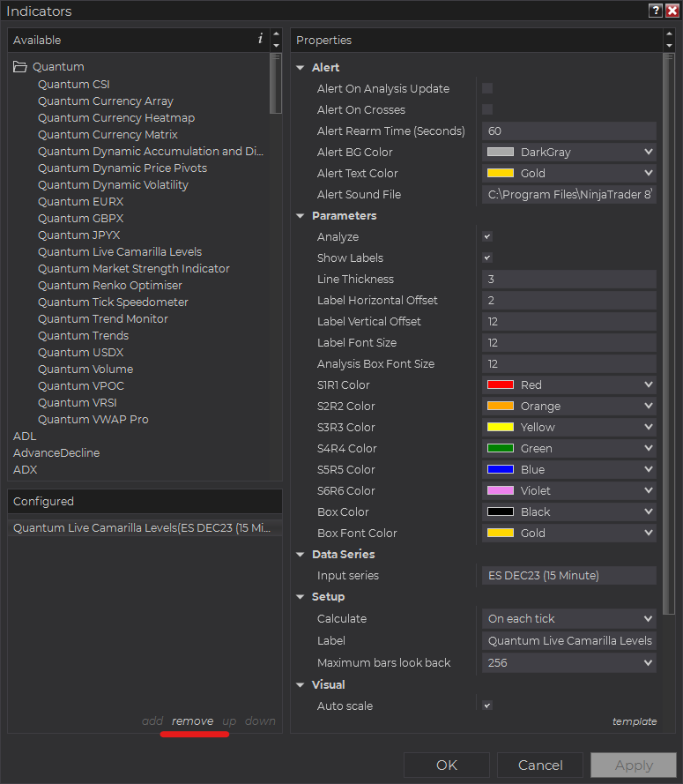Close the Indicators dialog

672,11
